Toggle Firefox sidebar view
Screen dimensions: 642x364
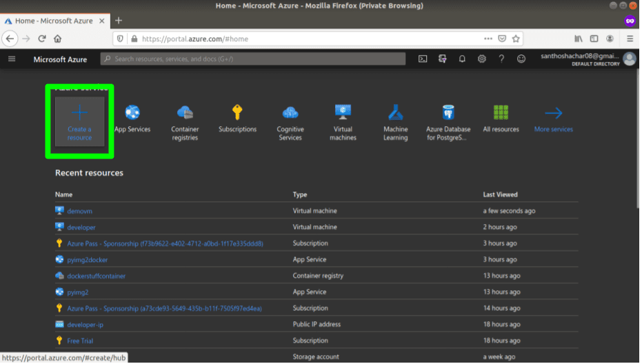[595, 39]
